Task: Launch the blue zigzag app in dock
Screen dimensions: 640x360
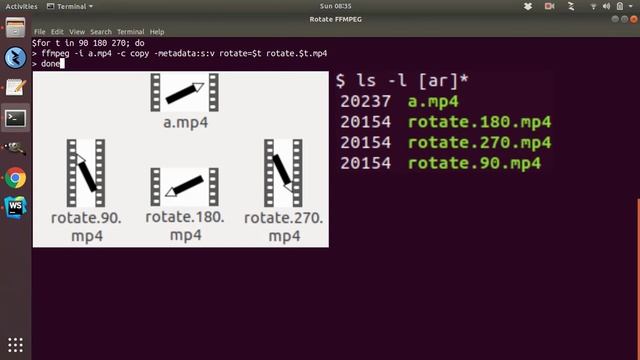Action: pyautogui.click(x=16, y=58)
